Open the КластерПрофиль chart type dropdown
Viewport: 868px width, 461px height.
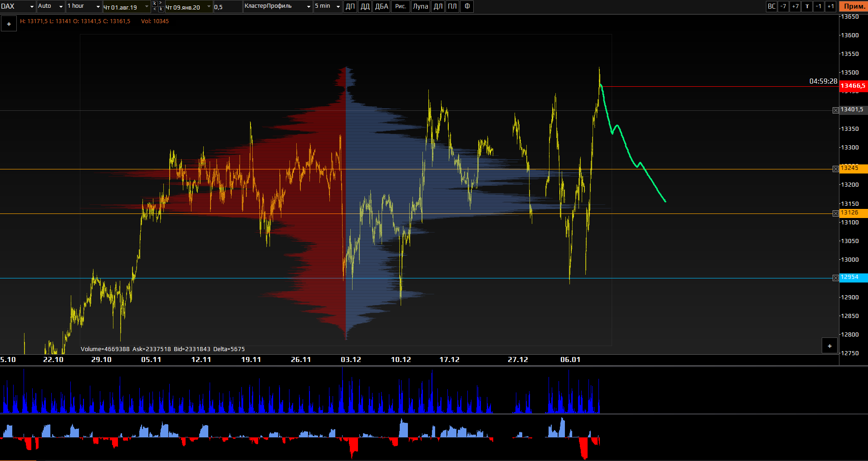coord(277,6)
